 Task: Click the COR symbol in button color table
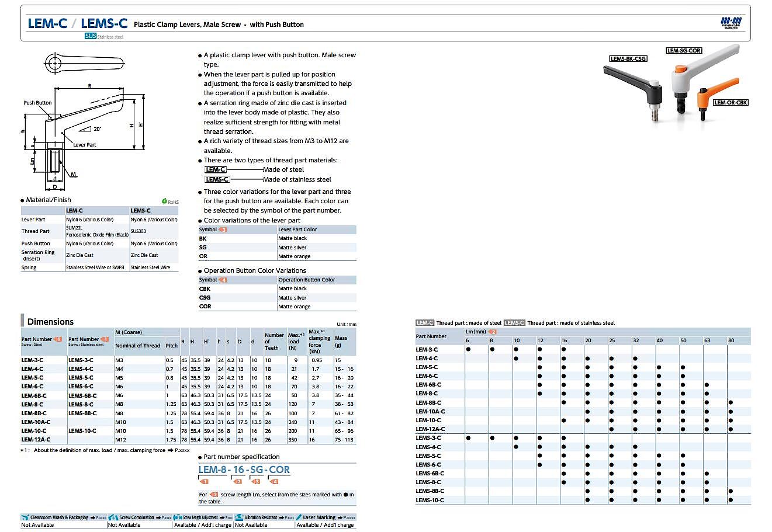coord(205,307)
